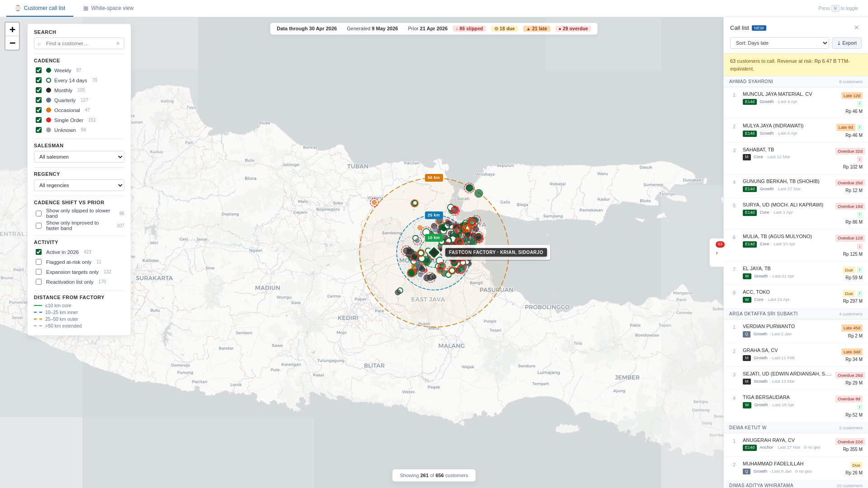
Task: Toggle Every 14 days cadence checkbox
Action: coord(38,80)
